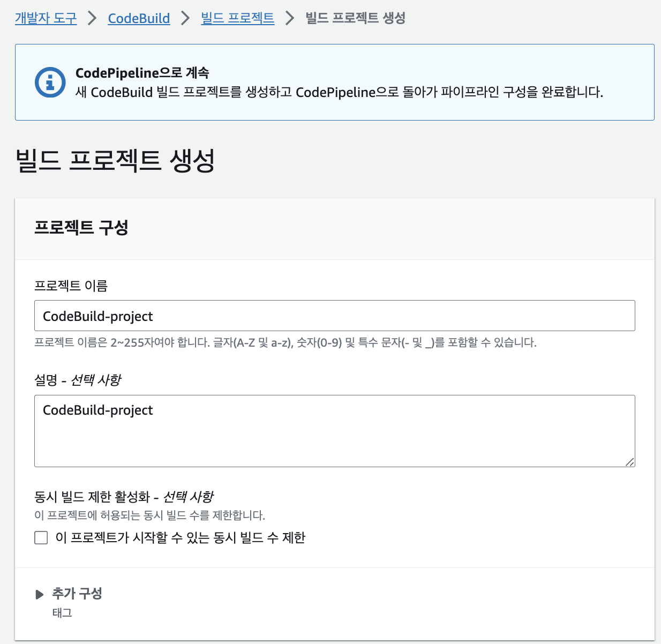Check the concurrent build limit option
The image size is (661, 644).
(x=41, y=537)
